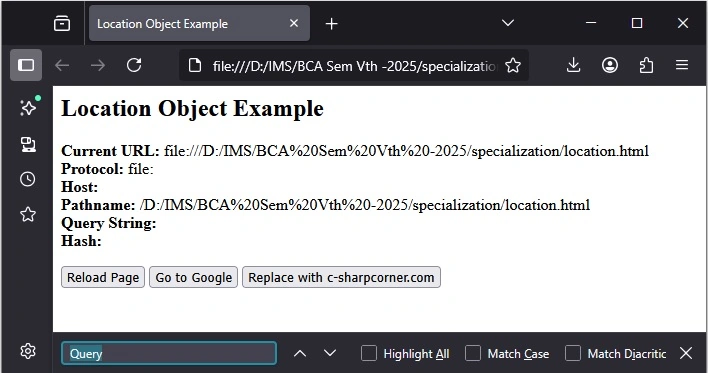Show synced tabs in sidebar

pos(28,145)
